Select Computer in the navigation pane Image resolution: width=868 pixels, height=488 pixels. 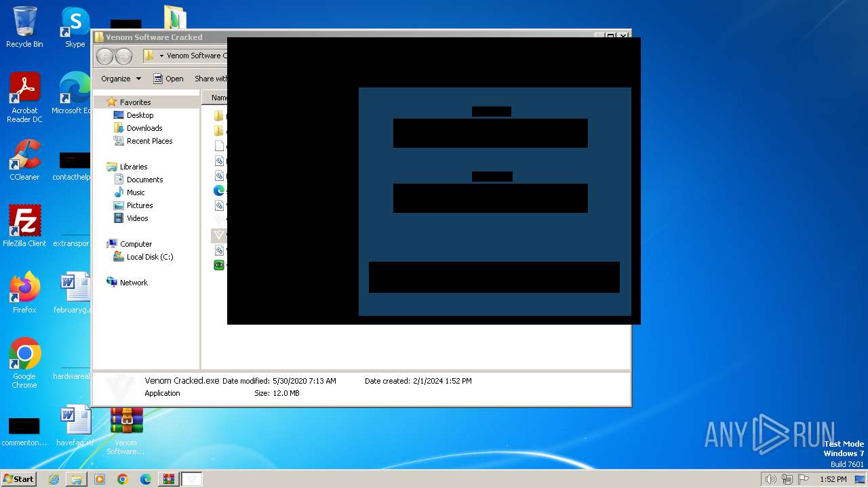tap(136, 244)
